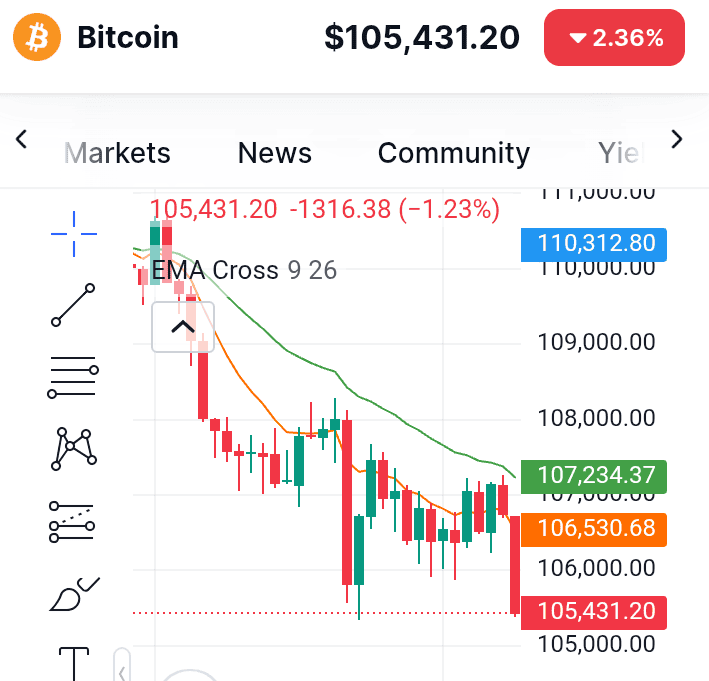Open the Fibonacci retracement tool
Viewport: 709px width, 681px height.
coord(74,379)
